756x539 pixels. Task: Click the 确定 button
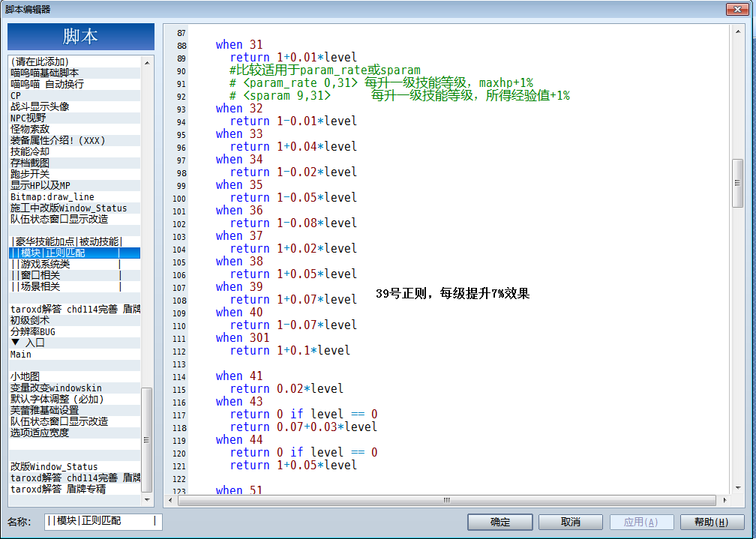(x=500, y=522)
